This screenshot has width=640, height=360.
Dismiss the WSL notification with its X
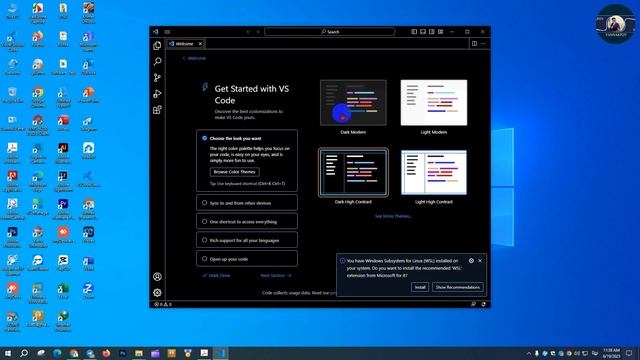480,261
